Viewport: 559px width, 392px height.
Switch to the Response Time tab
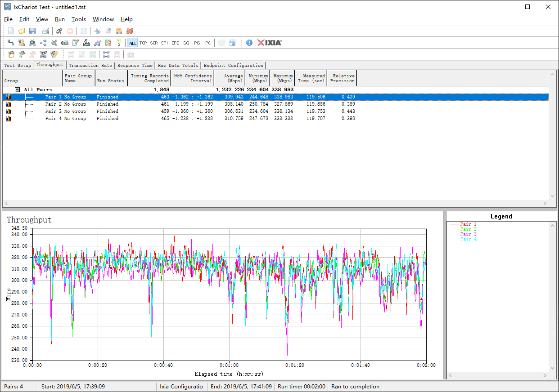[135, 66]
